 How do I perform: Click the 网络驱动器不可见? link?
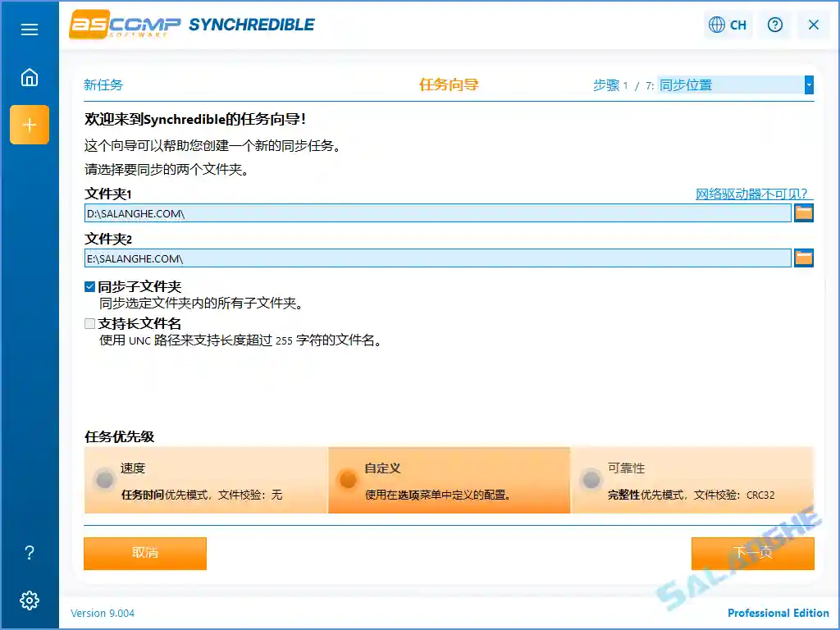(751, 193)
